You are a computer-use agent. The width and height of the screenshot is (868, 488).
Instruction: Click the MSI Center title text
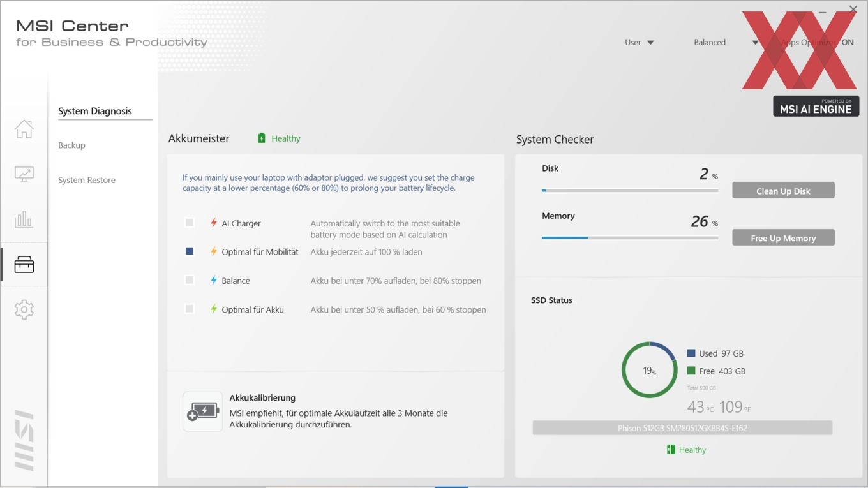tap(72, 26)
